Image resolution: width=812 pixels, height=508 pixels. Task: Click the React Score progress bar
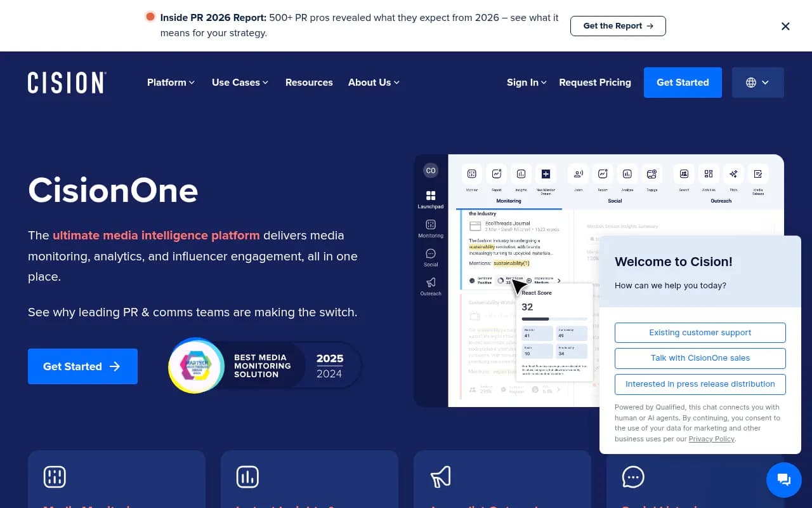tap(554, 317)
